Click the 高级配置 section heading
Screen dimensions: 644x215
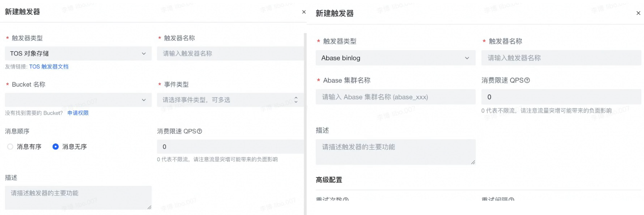[x=329, y=180]
